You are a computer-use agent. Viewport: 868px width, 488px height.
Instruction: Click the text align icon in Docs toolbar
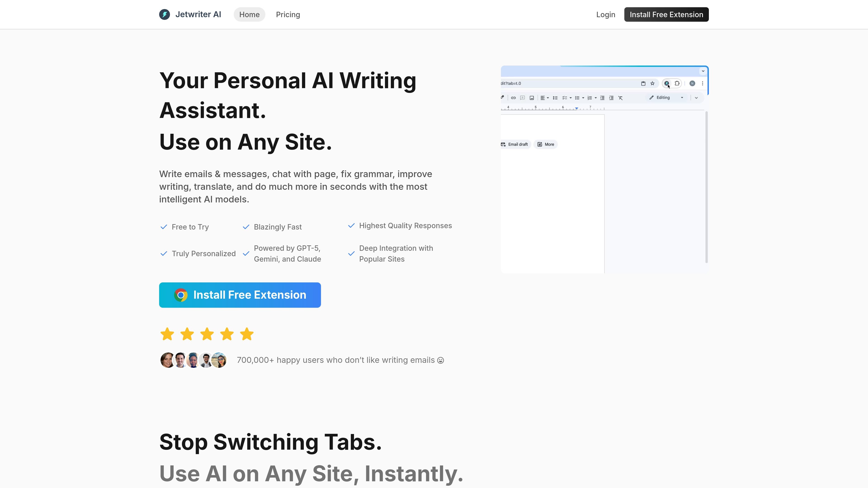pyautogui.click(x=542, y=98)
